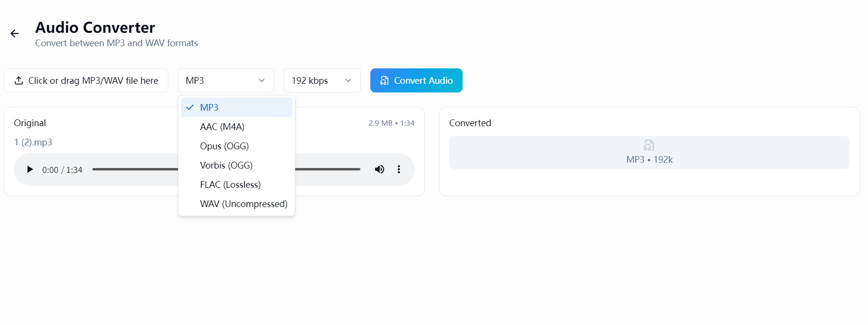The image size is (868, 325).
Task: Pick Vorbis (OGG) from the format list
Action: pos(237,165)
